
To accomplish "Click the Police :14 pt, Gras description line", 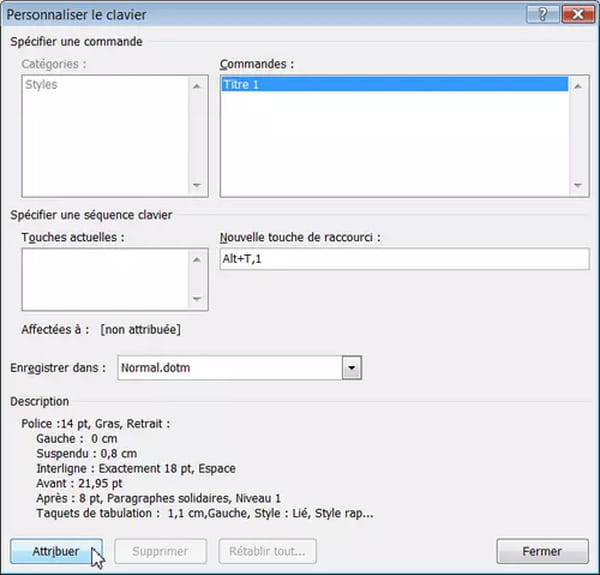I will coord(96,424).
